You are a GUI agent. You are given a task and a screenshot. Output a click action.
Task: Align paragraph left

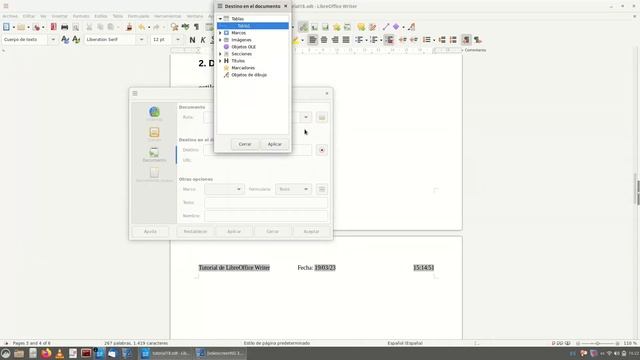point(313,40)
